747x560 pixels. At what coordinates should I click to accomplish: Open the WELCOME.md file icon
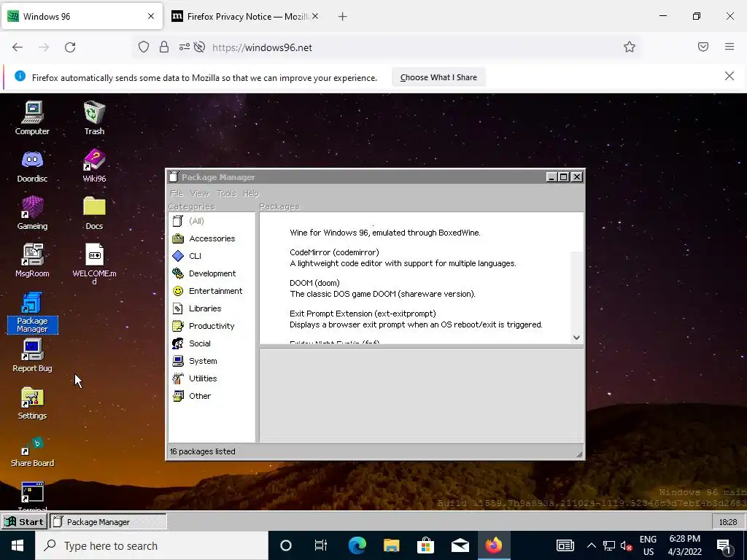(x=94, y=263)
